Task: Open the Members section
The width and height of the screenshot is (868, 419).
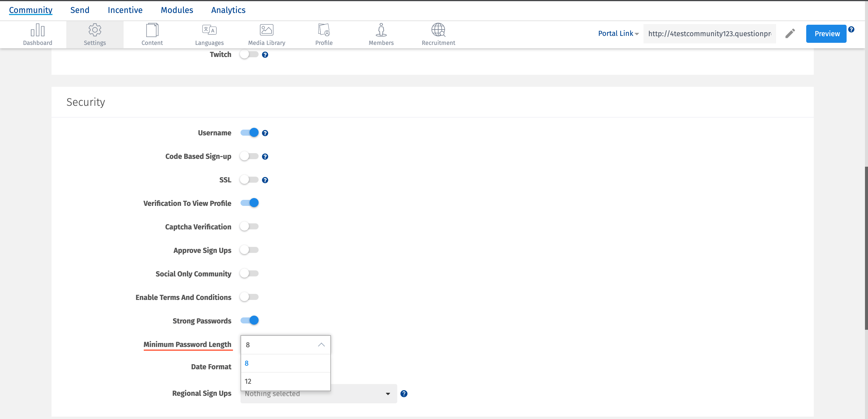Action: (381, 34)
